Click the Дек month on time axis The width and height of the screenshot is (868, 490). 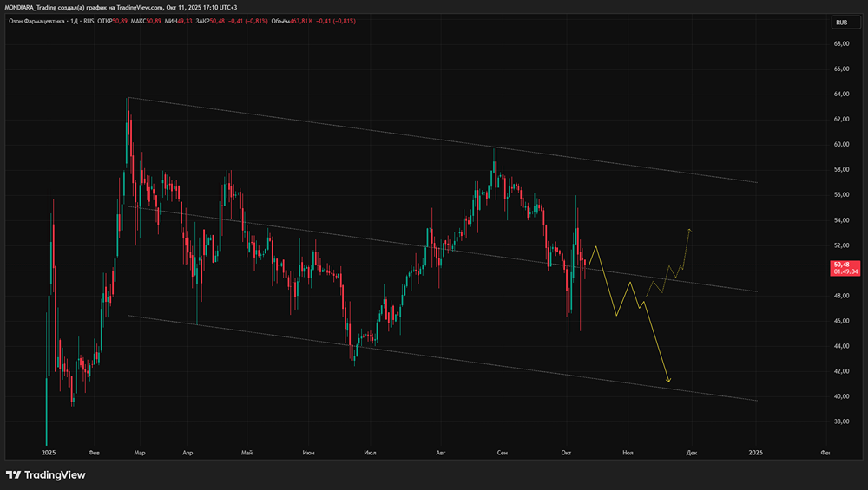coord(692,453)
